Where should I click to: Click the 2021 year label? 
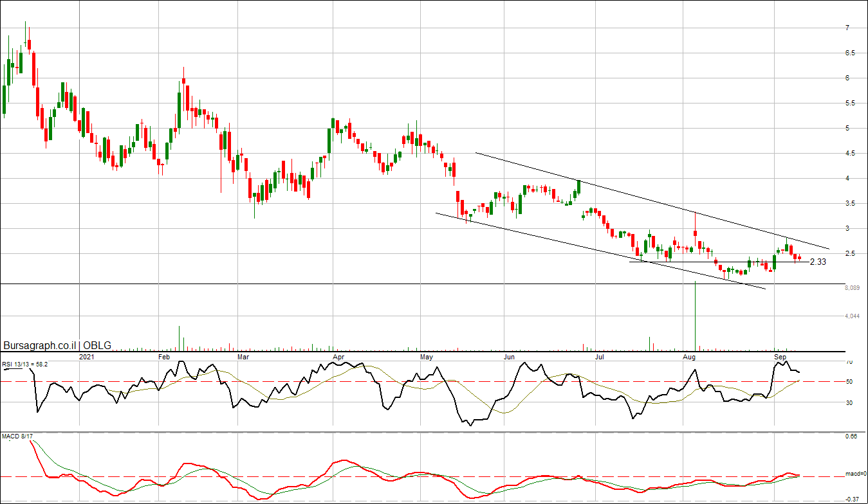86,356
